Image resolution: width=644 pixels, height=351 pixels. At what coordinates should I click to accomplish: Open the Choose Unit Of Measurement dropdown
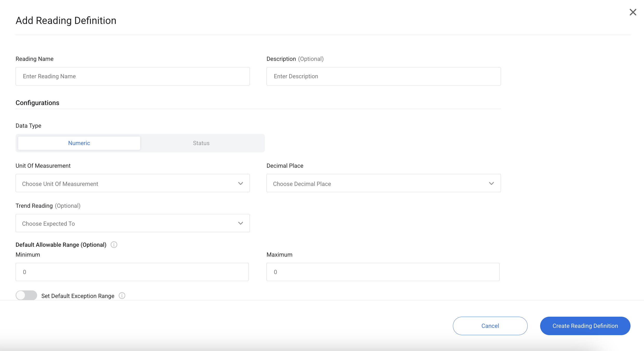pyautogui.click(x=132, y=183)
